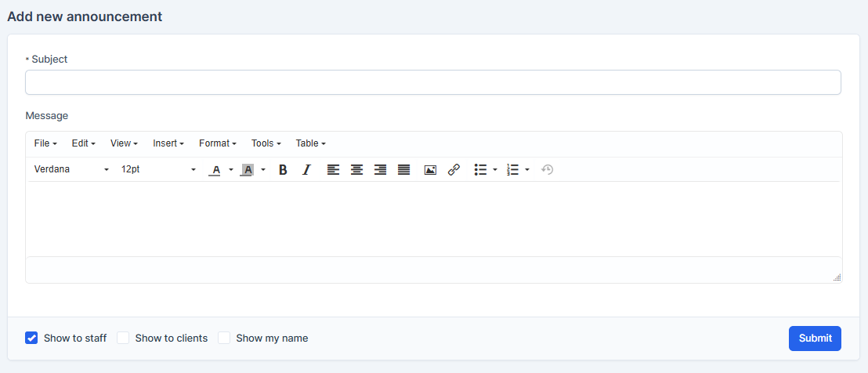868x373 pixels.
Task: Tick the Show my name checkbox
Action: coord(224,338)
